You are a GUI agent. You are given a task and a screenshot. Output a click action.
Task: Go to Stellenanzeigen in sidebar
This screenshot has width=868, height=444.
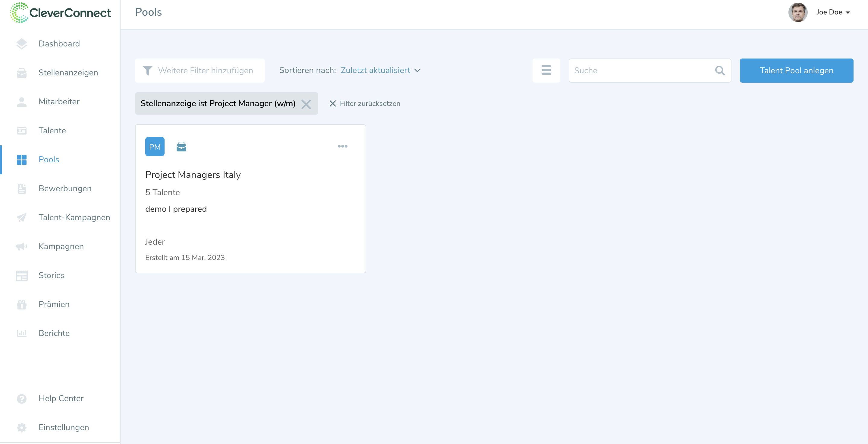(68, 72)
